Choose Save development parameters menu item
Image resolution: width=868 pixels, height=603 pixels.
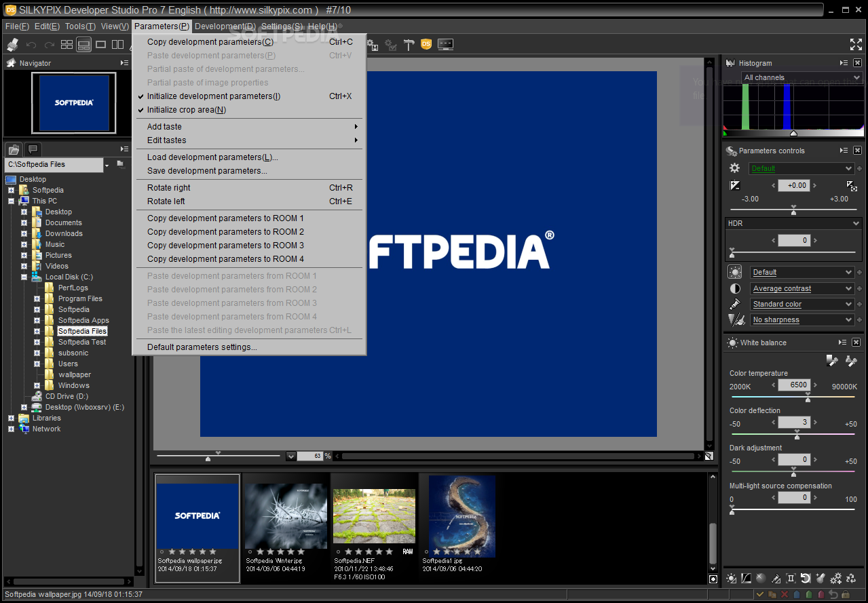248,171
